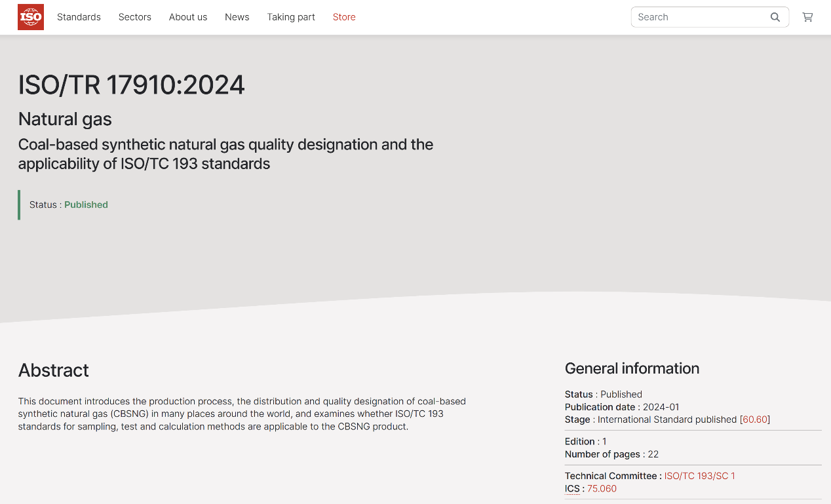The width and height of the screenshot is (831, 504).
Task: Click the Number of pages 22 line
Action: (611, 454)
